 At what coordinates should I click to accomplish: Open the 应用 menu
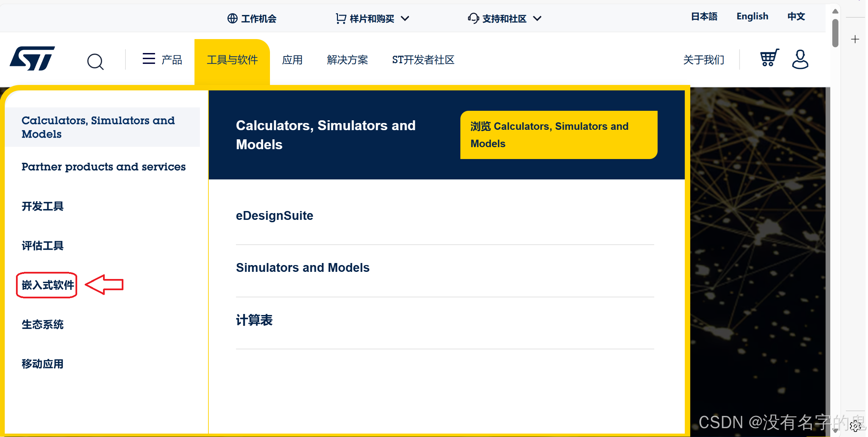click(292, 60)
